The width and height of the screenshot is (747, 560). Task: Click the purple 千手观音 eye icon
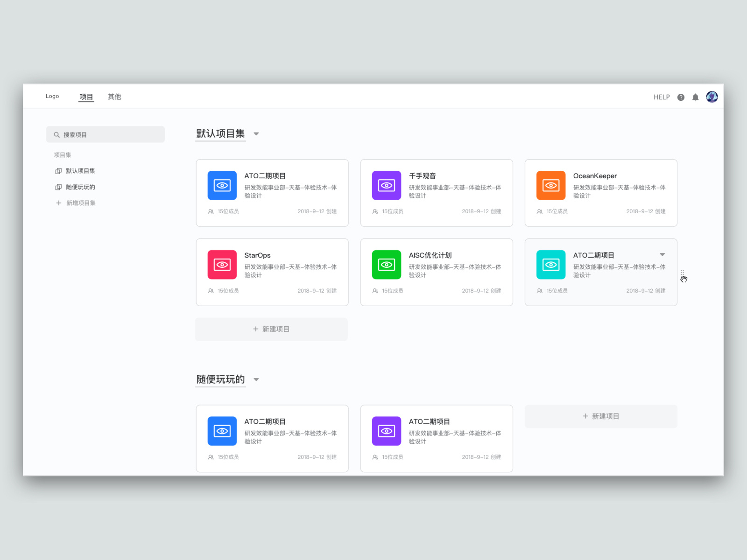tap(386, 185)
